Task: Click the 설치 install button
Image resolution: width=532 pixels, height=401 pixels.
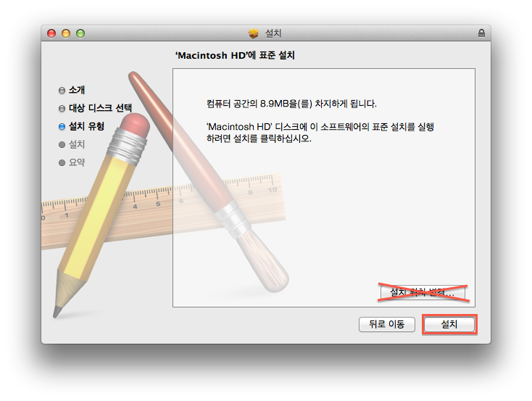Action: (x=449, y=324)
